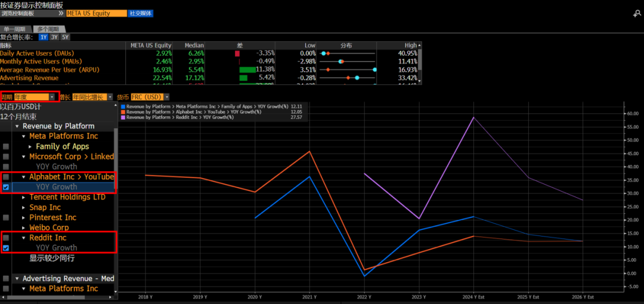Expand the Weibo Corp node
644x304 pixels.
point(24,228)
